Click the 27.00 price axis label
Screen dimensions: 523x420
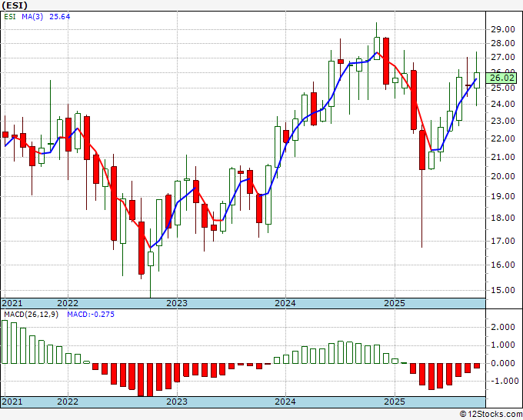coord(503,58)
